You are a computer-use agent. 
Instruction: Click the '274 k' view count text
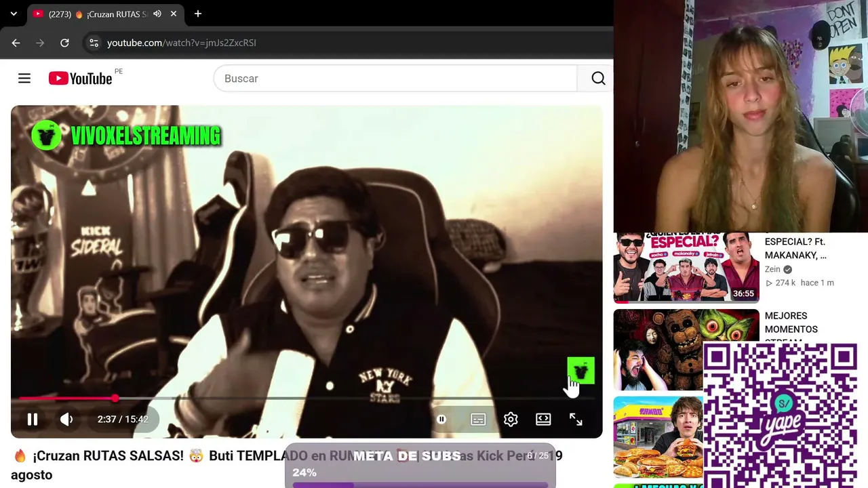click(x=785, y=283)
